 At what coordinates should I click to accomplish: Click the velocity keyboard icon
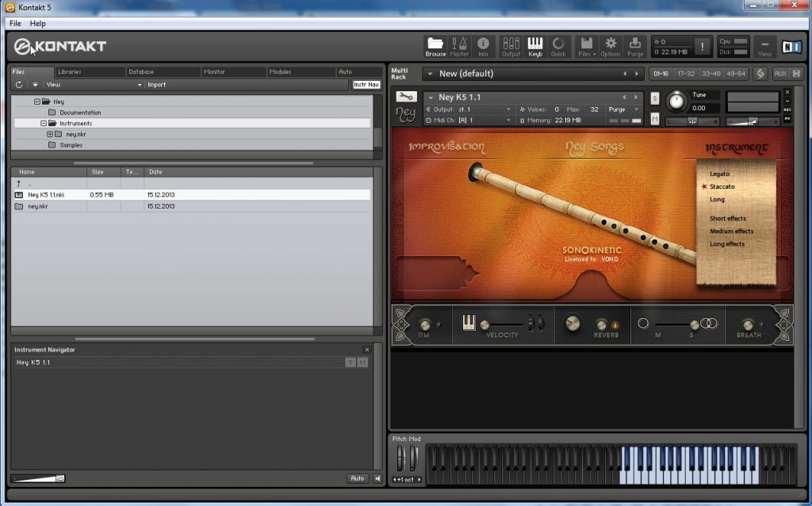point(469,322)
